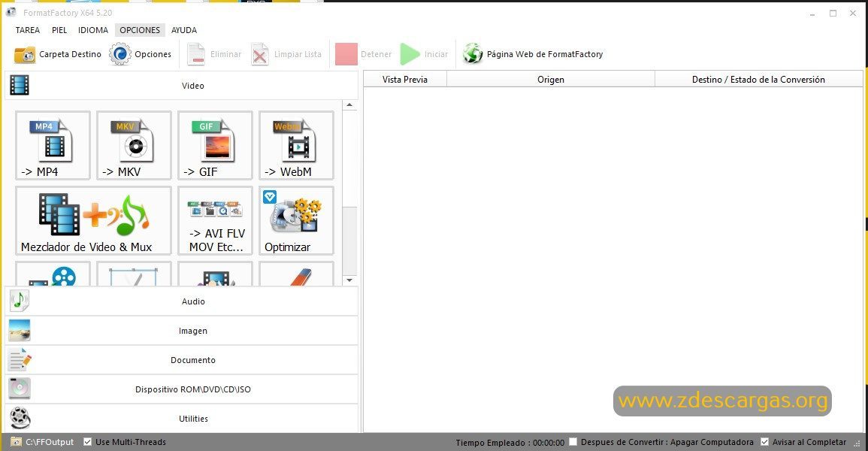Screen dimensions: 868x451
Task: Open Mezclador de Video & Mux tool
Action: (93, 221)
